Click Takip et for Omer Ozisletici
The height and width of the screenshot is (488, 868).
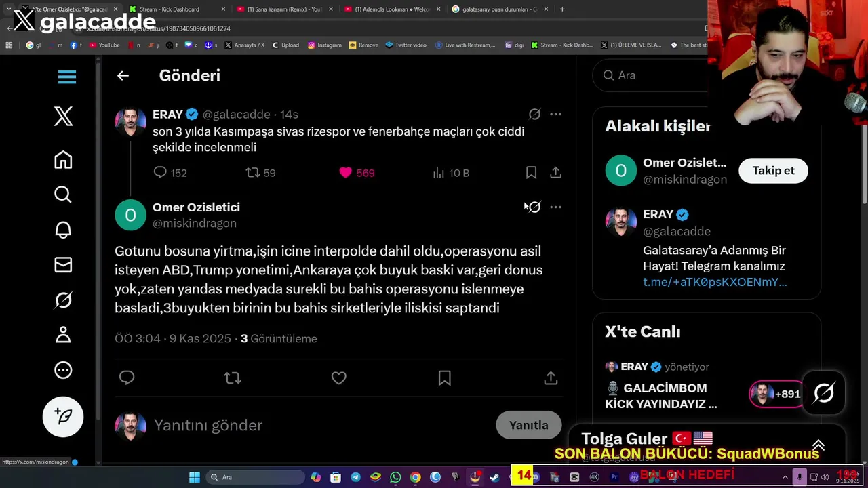pos(773,171)
